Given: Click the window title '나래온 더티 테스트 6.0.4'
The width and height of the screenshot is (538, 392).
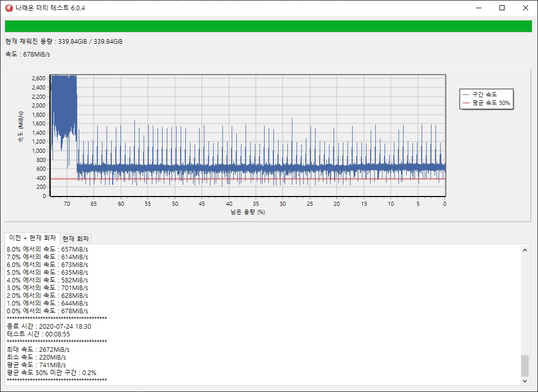Looking at the screenshot, I should [x=50, y=8].
